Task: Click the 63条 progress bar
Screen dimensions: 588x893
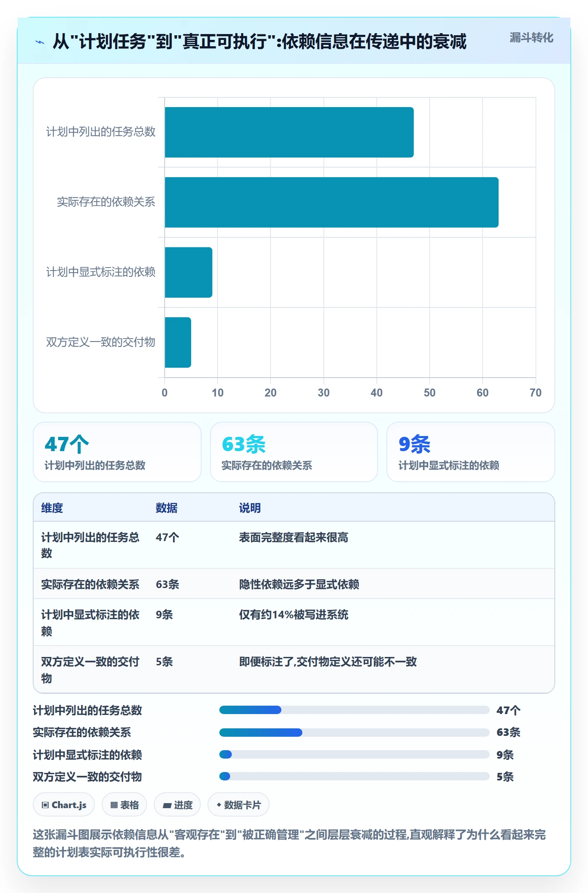Action: [354, 733]
